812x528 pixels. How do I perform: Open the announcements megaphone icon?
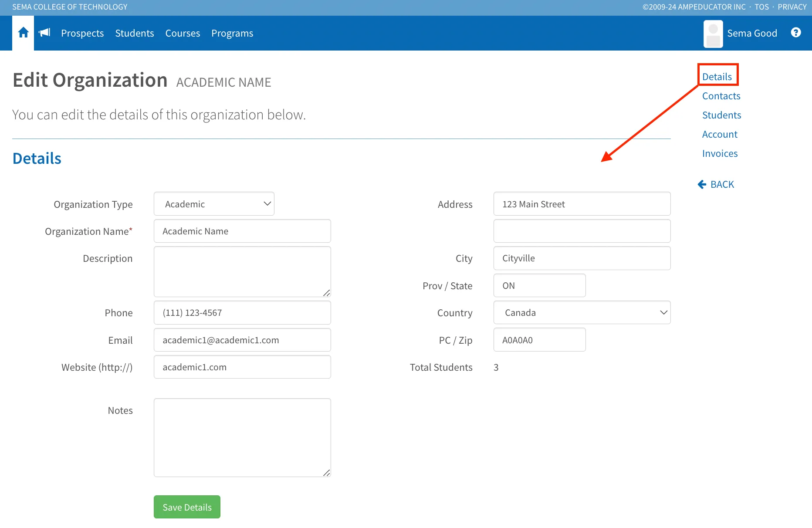coord(44,33)
